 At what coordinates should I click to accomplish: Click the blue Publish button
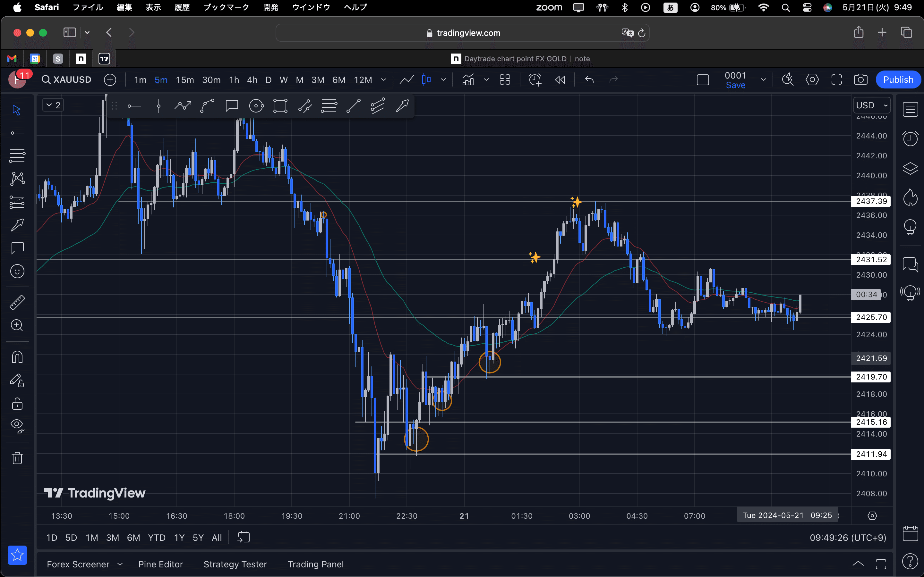898,79
